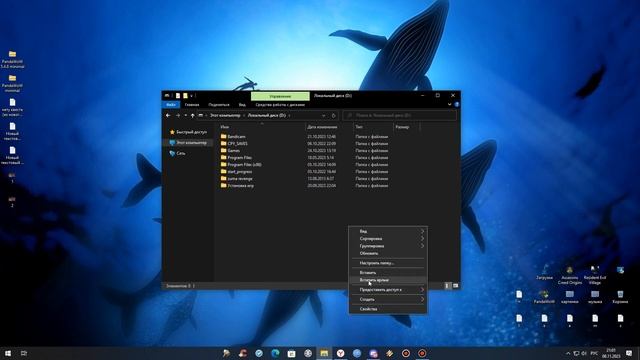Open the Группировка submenu in context menu
Screen dimensions: 640x360
pos(388,246)
